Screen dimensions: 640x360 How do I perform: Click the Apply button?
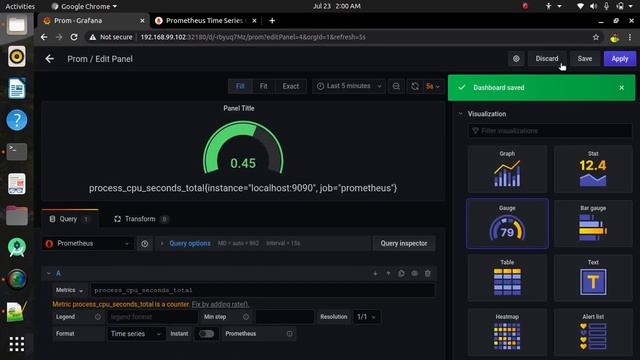click(x=620, y=59)
